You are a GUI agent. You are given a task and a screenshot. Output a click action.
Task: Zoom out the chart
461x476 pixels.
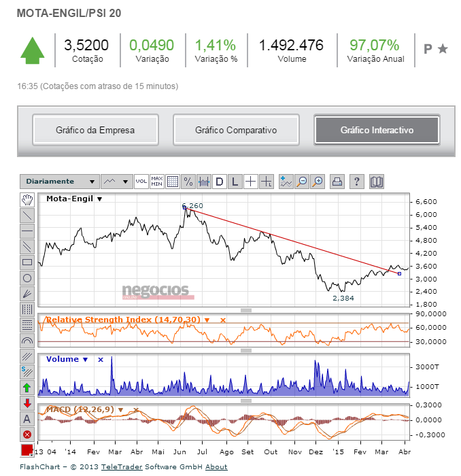(x=302, y=182)
